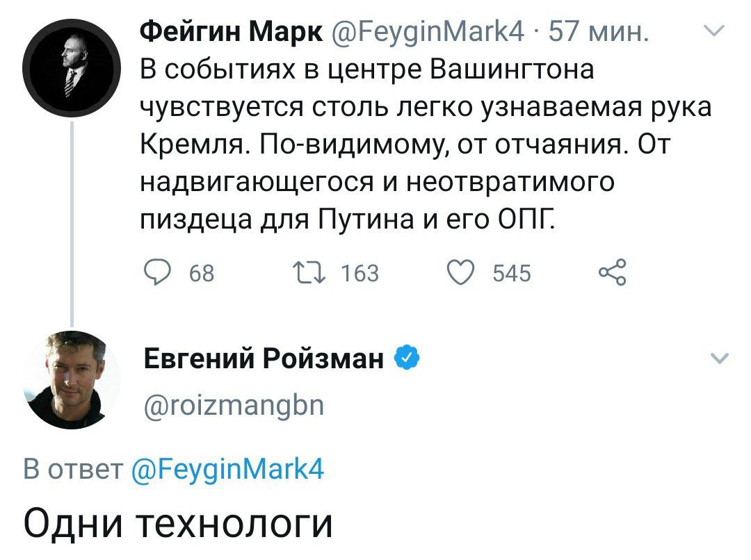Click the like count 545
Viewport: 751px width, 560px height.
click(x=511, y=274)
